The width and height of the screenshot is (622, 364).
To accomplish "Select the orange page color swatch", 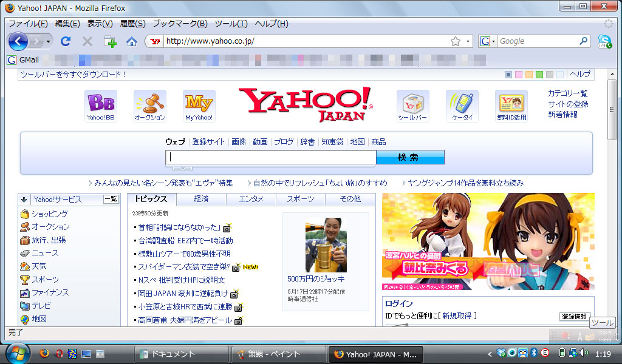I will coord(529,75).
